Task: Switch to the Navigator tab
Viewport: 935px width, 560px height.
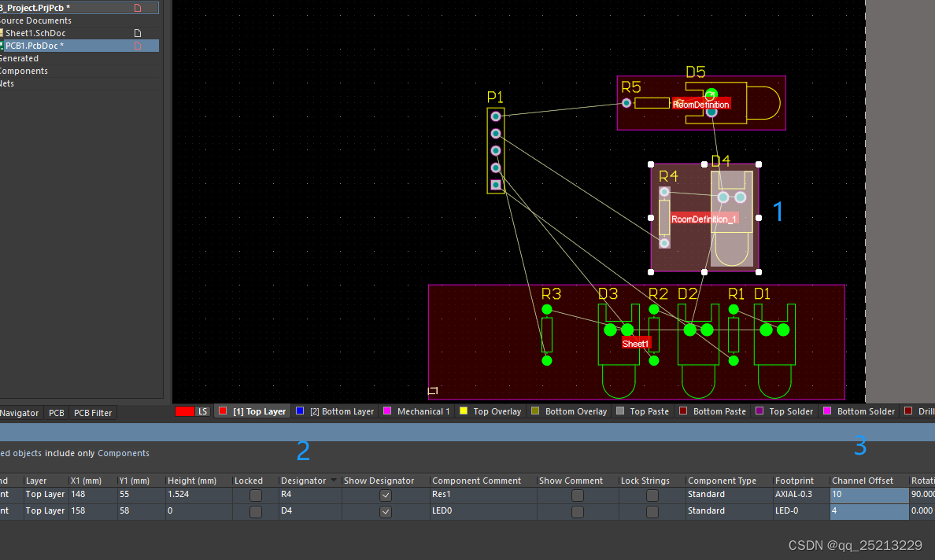Action: pos(19,412)
